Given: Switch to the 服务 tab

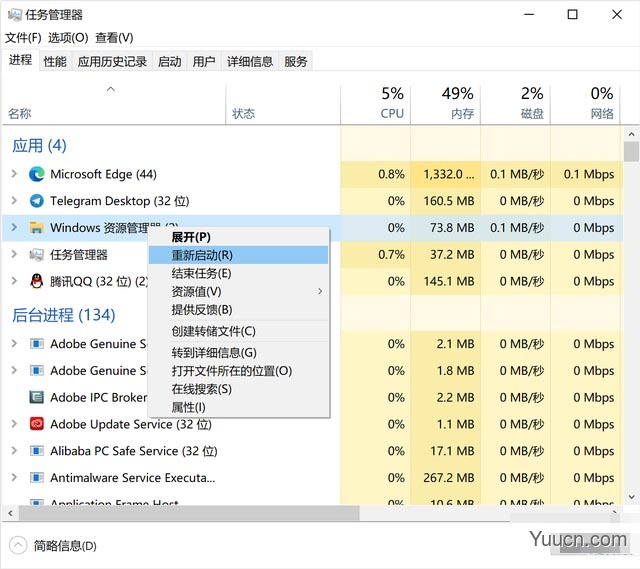Looking at the screenshot, I should pos(296,62).
